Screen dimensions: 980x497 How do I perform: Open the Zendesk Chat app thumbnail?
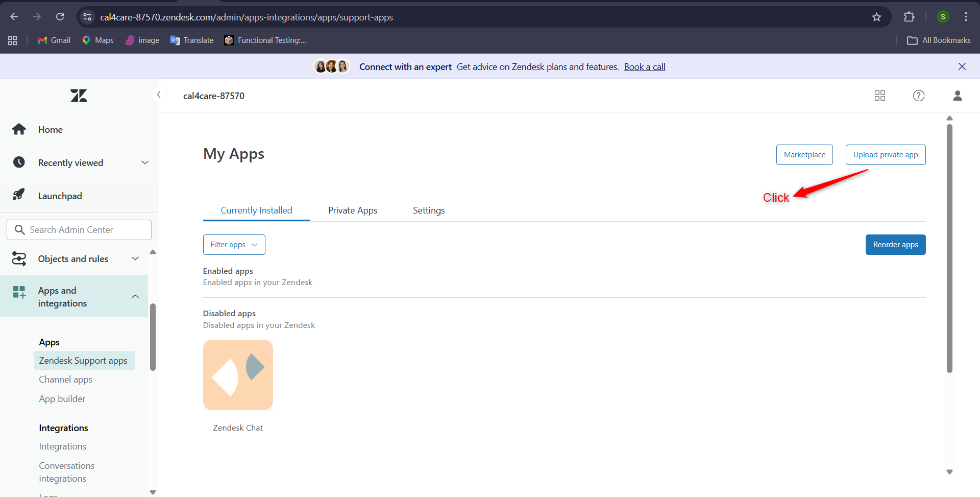(238, 375)
